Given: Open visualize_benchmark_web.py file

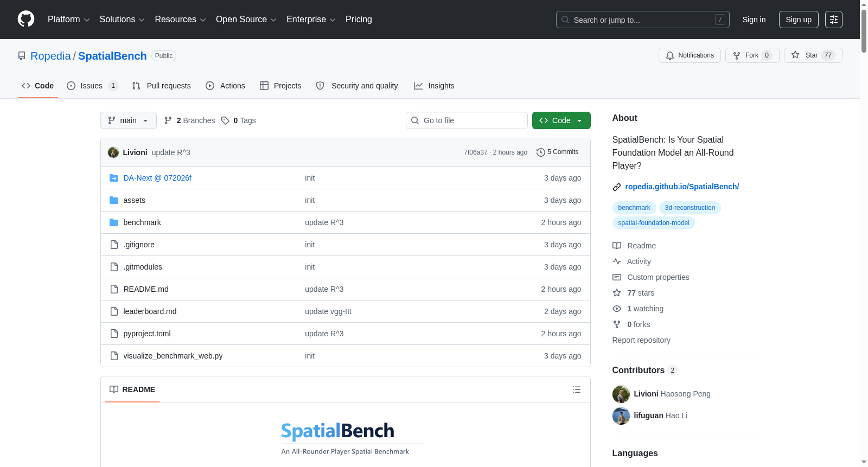Looking at the screenshot, I should click(173, 356).
